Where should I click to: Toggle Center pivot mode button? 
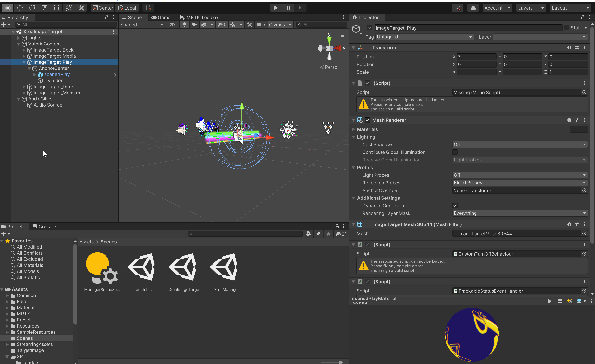[x=103, y=8]
